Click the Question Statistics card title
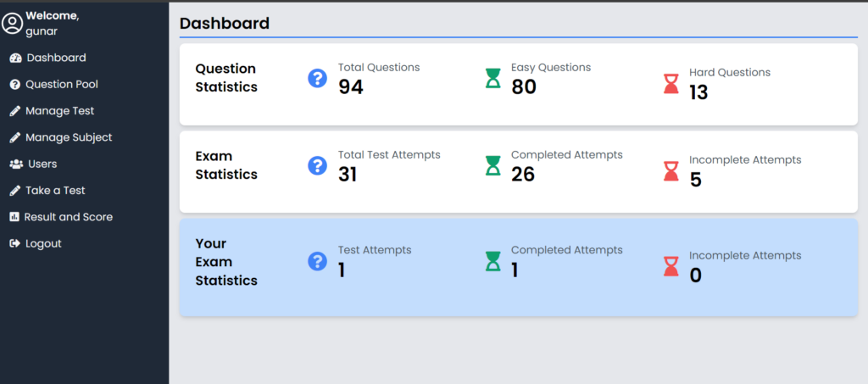The height and width of the screenshot is (384, 868). (x=226, y=77)
